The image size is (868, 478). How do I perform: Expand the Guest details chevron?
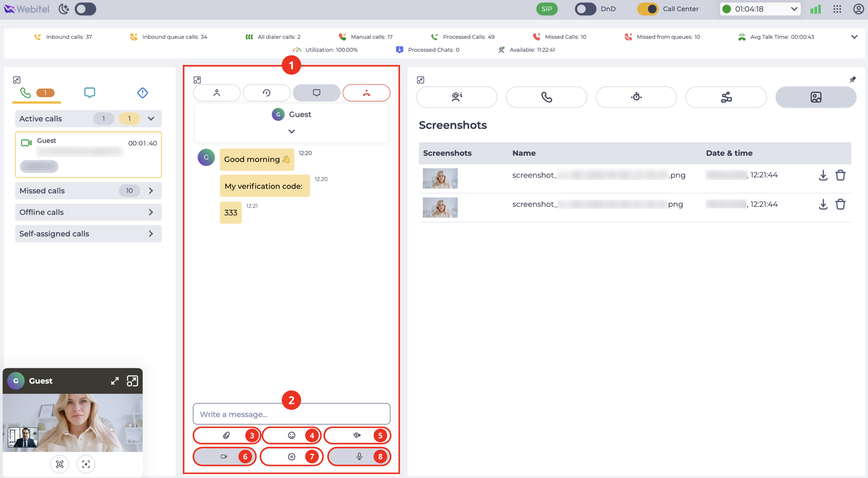[291, 132]
